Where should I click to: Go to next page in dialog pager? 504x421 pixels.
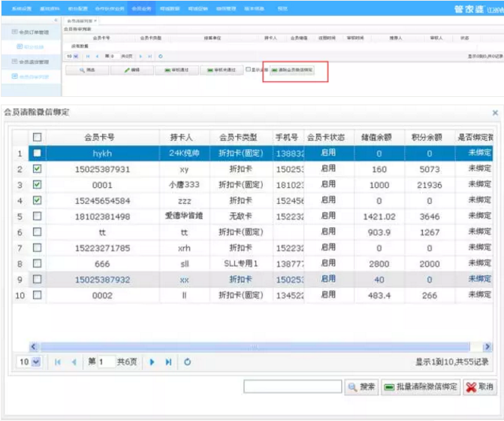(152, 362)
